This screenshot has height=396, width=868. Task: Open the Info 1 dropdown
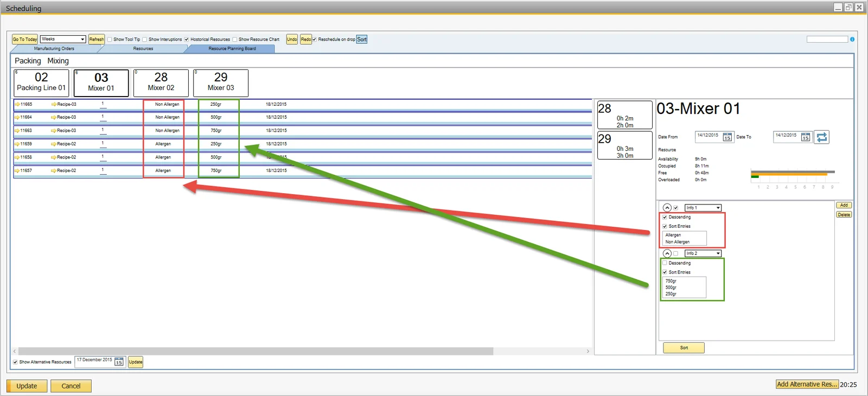pos(703,208)
